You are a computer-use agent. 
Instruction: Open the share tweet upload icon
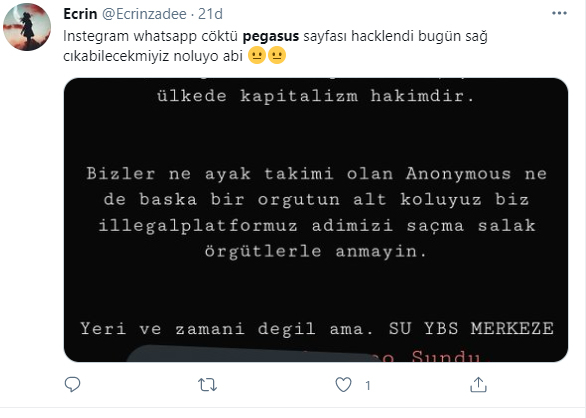pos(478,384)
